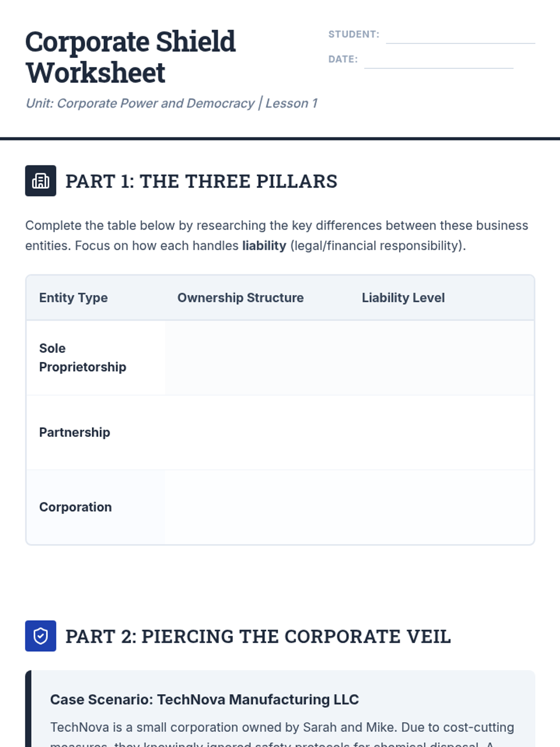Click Corporation's Liability Level cell
This screenshot has width=560, height=747.
441,507
